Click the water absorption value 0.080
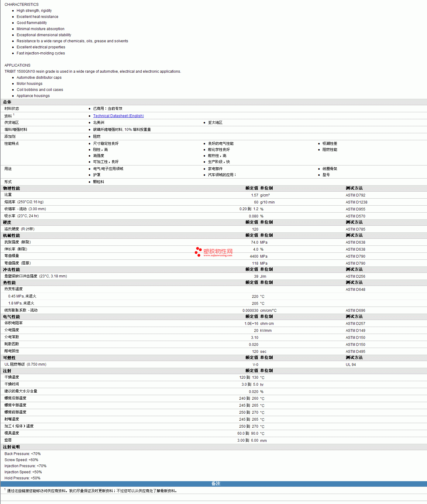 click(253, 216)
